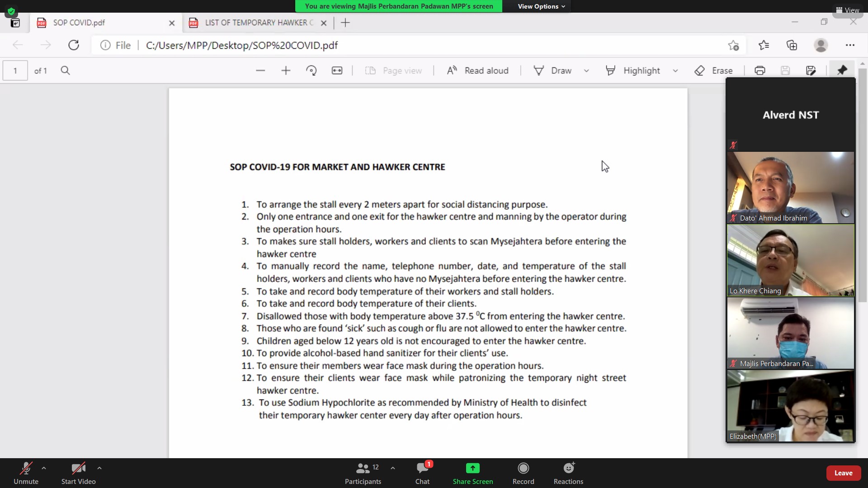Leave the meeting
The image size is (868, 488).
[843, 473]
